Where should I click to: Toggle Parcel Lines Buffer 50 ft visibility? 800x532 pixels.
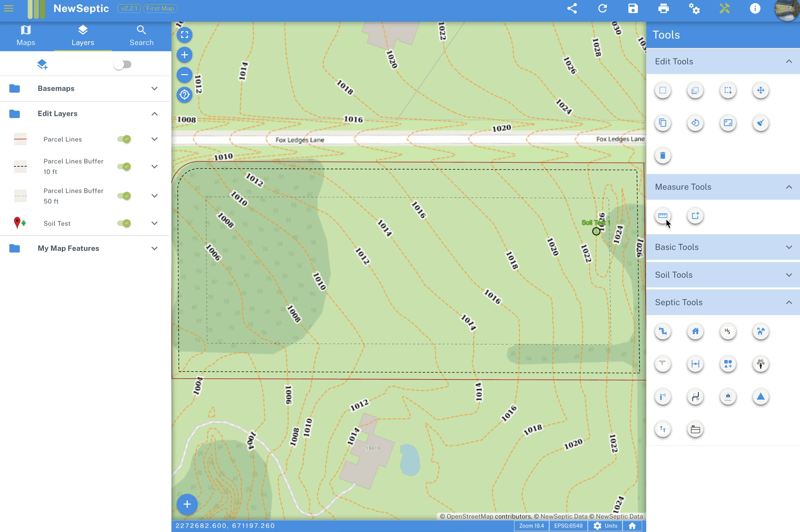(x=124, y=196)
